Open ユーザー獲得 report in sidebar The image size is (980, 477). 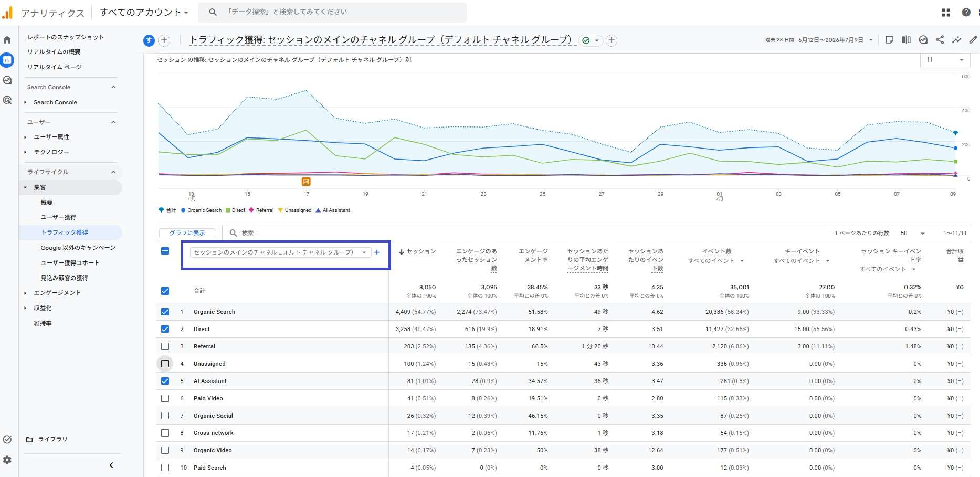[58, 217]
